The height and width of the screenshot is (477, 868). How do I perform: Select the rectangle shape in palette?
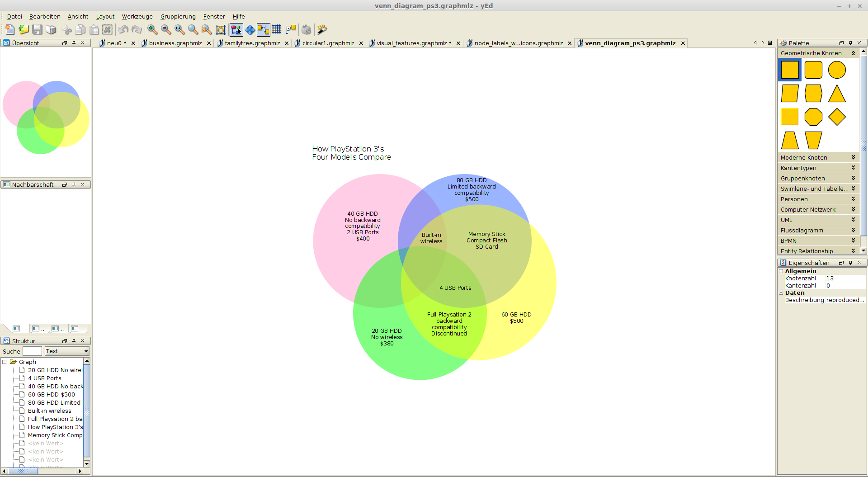pyautogui.click(x=790, y=70)
